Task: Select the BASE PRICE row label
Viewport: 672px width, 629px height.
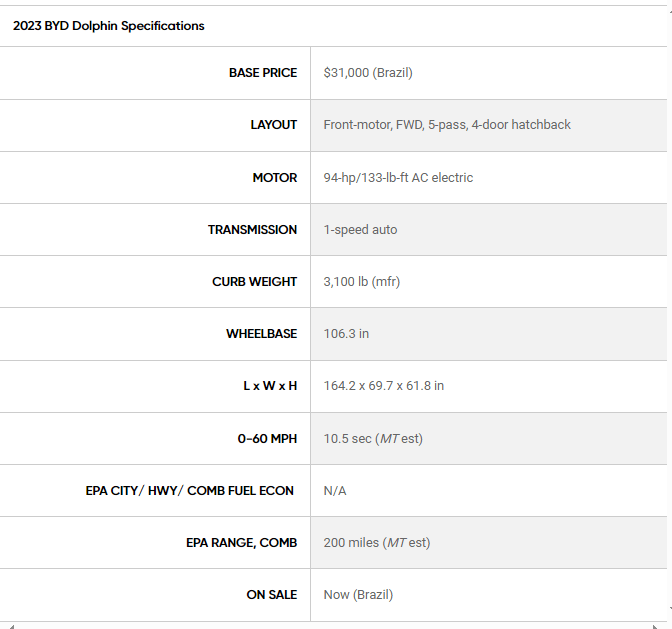Action: pyautogui.click(x=263, y=73)
